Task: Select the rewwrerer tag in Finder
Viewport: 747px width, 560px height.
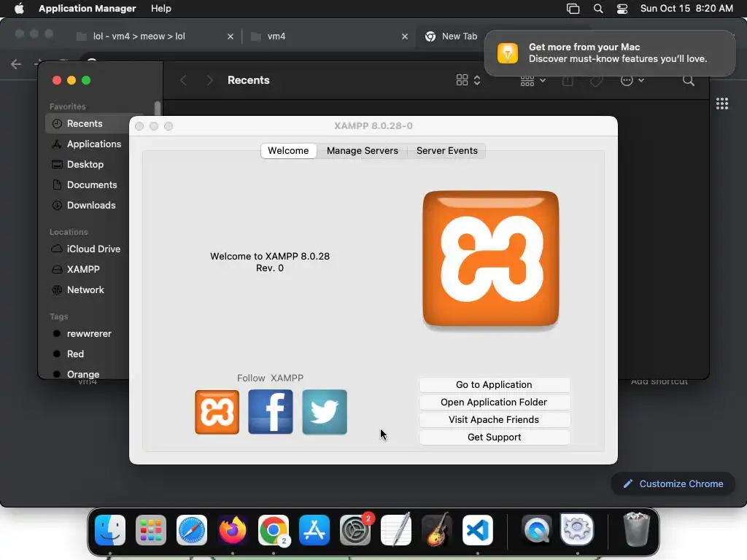Action: pos(88,334)
